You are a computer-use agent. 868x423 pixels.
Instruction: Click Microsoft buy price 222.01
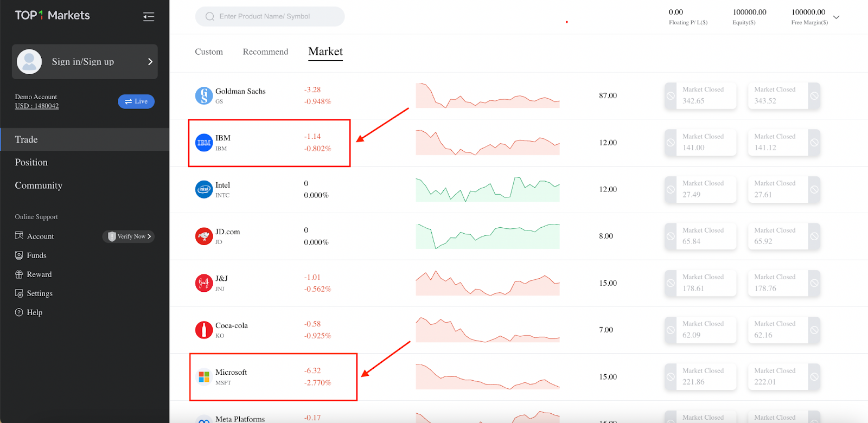[765, 382]
